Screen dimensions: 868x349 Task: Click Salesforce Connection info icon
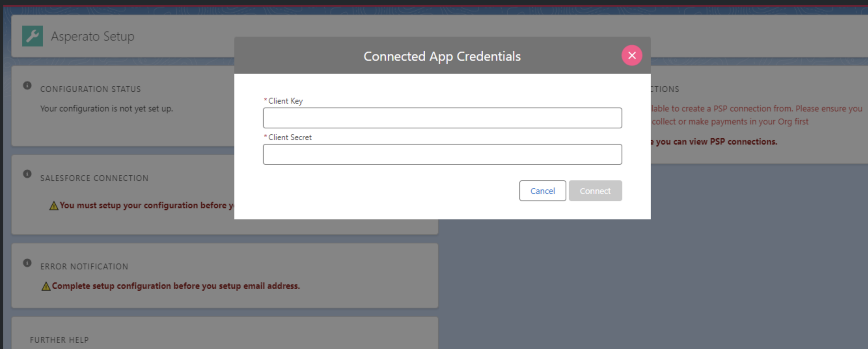[x=27, y=174]
